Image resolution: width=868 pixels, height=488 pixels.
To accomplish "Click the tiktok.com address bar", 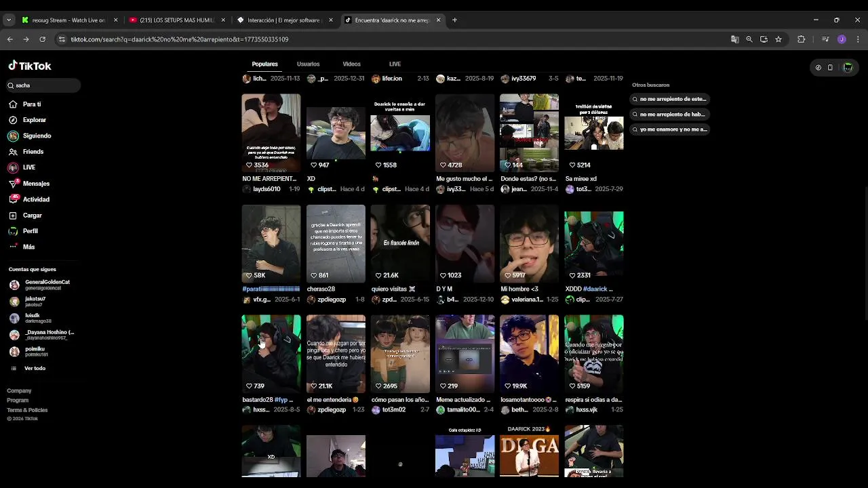I will (393, 39).
